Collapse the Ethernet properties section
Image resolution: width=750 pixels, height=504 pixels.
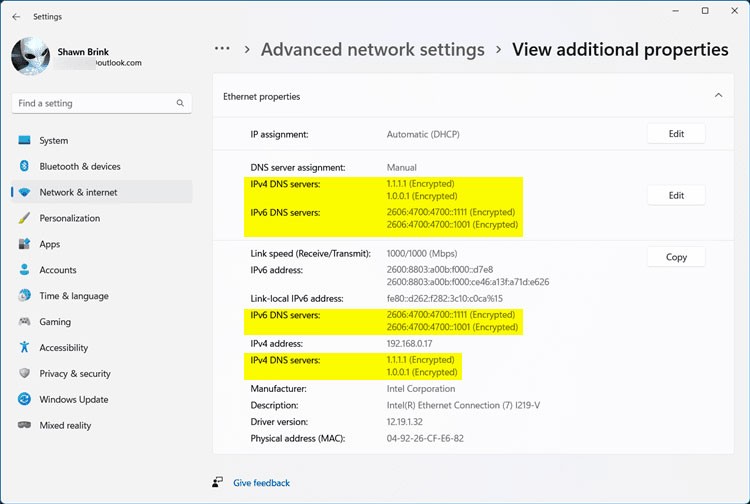point(717,96)
